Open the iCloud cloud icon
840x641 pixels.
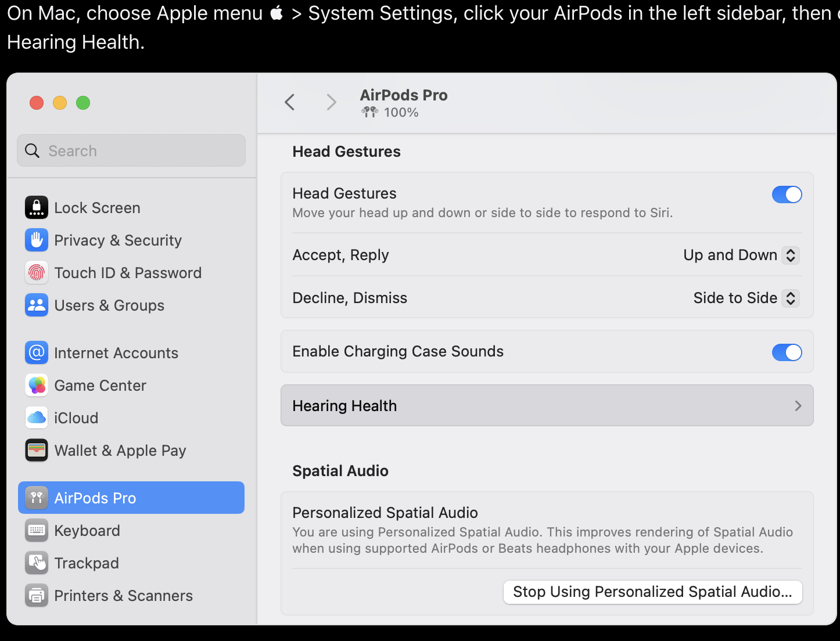tap(37, 418)
